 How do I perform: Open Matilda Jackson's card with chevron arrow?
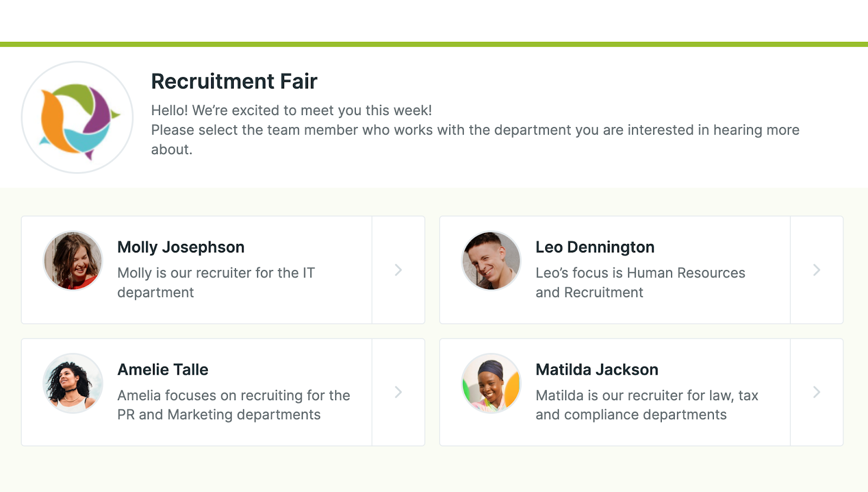816,392
